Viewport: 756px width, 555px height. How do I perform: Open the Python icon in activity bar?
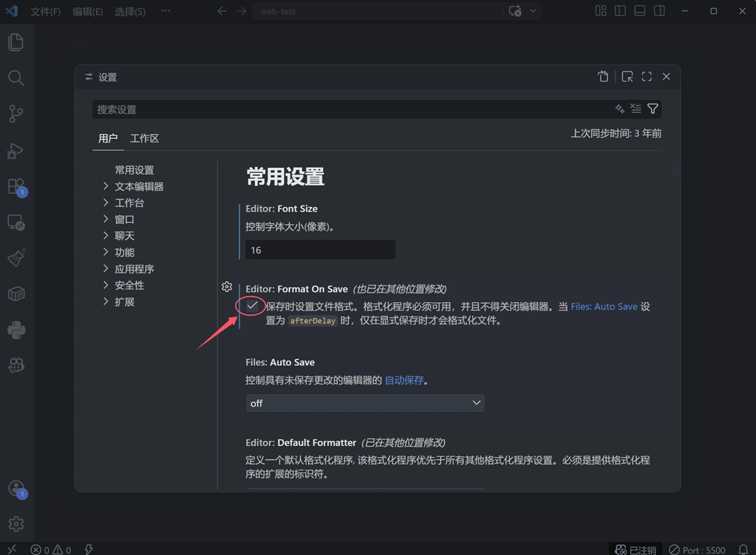click(16, 330)
